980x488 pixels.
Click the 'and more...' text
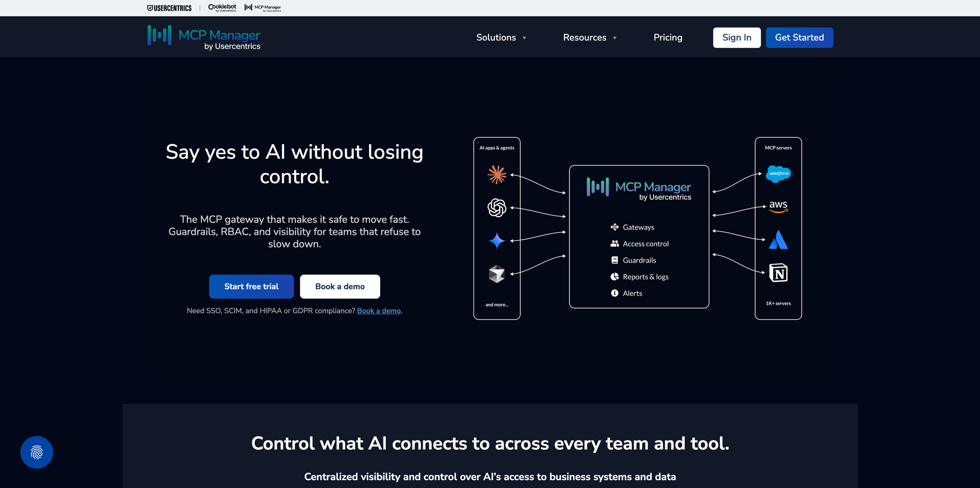coord(497,305)
